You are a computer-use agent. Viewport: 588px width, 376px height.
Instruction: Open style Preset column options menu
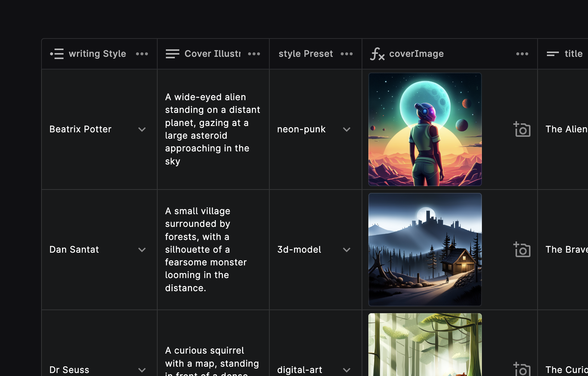(x=347, y=54)
